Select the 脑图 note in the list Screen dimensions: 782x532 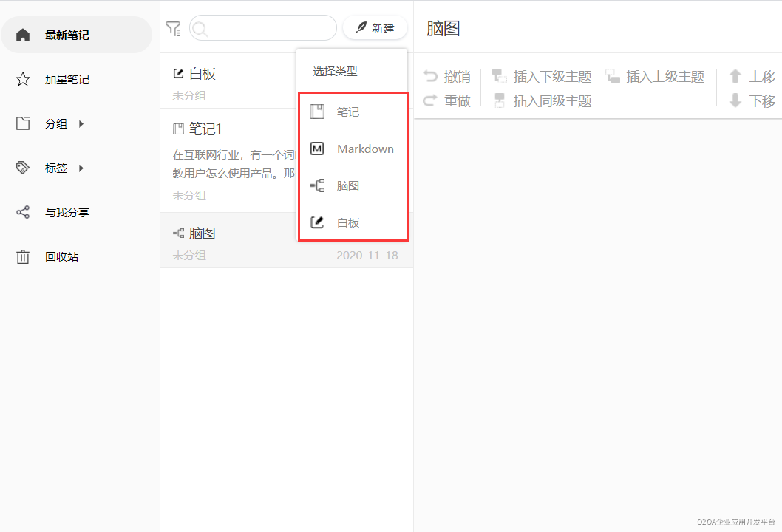coord(287,240)
